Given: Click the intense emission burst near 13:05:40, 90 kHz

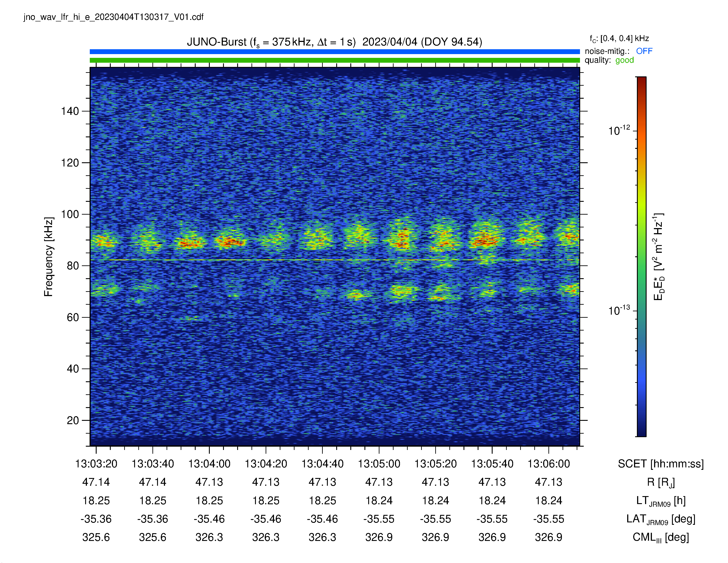Looking at the screenshot, I should [486, 238].
